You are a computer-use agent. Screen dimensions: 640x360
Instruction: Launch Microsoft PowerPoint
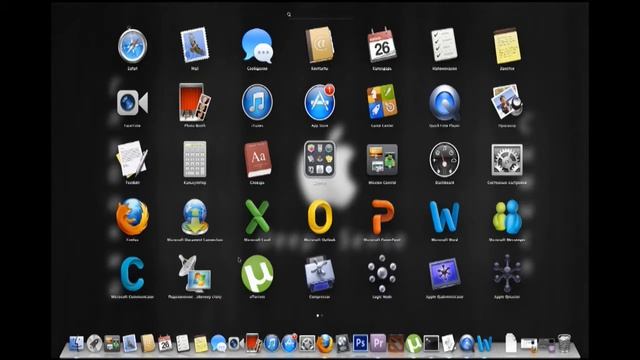382,217
